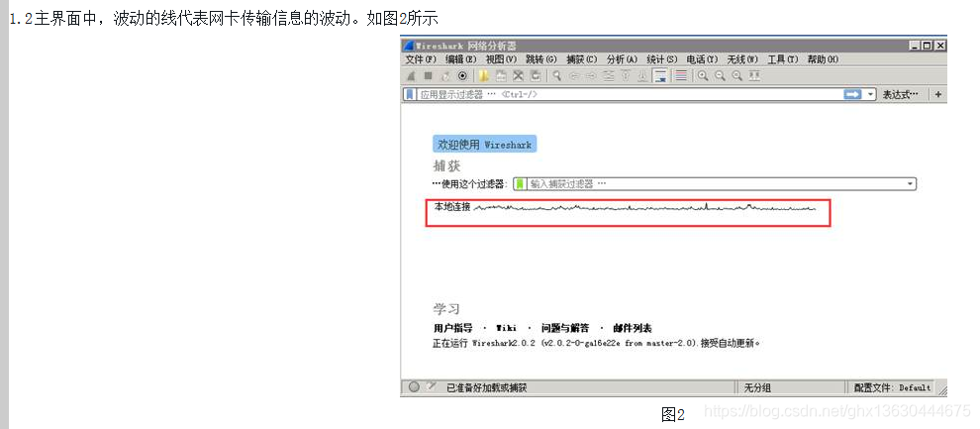This screenshot has width=980, height=429.
Task: Open the 电话(Y) menu
Action: 702,59
